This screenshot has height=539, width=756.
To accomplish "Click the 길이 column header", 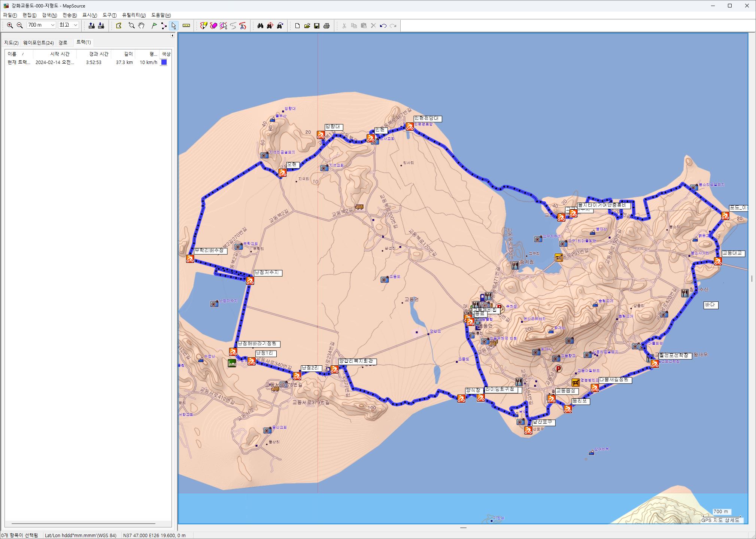I will (128, 54).
